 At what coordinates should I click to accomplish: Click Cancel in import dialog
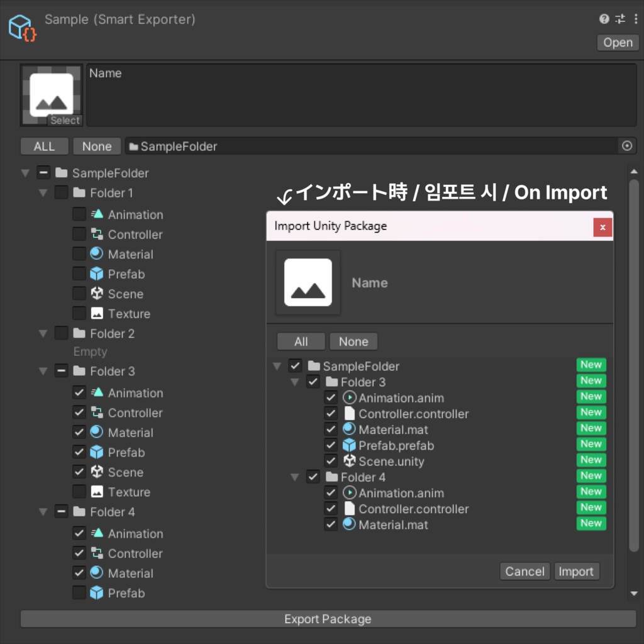tap(525, 571)
